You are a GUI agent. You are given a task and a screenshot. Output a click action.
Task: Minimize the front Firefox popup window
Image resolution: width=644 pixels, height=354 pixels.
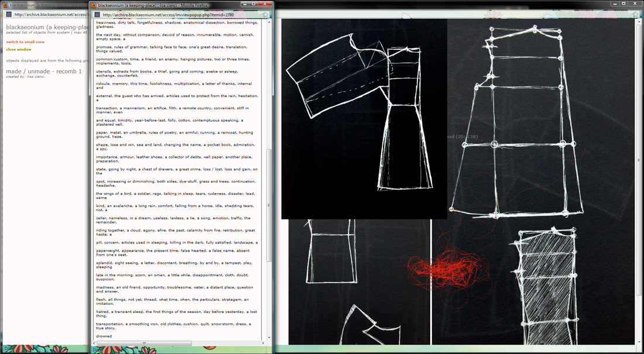pos(246,4)
